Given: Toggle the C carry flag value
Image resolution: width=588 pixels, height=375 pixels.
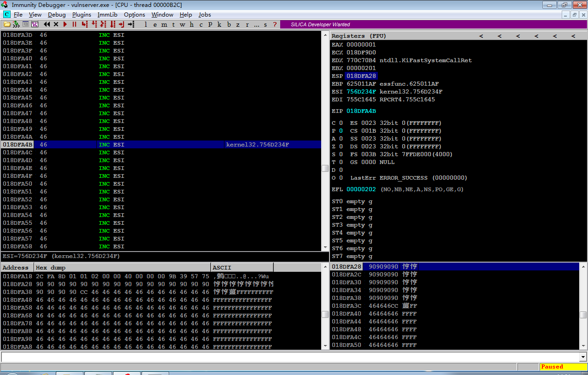Looking at the screenshot, I should 341,123.
